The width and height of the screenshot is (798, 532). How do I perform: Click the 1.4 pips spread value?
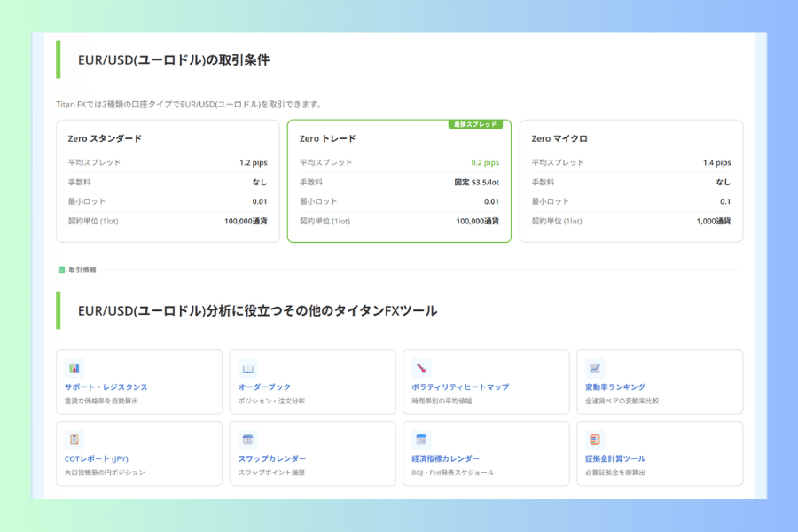coord(717,162)
